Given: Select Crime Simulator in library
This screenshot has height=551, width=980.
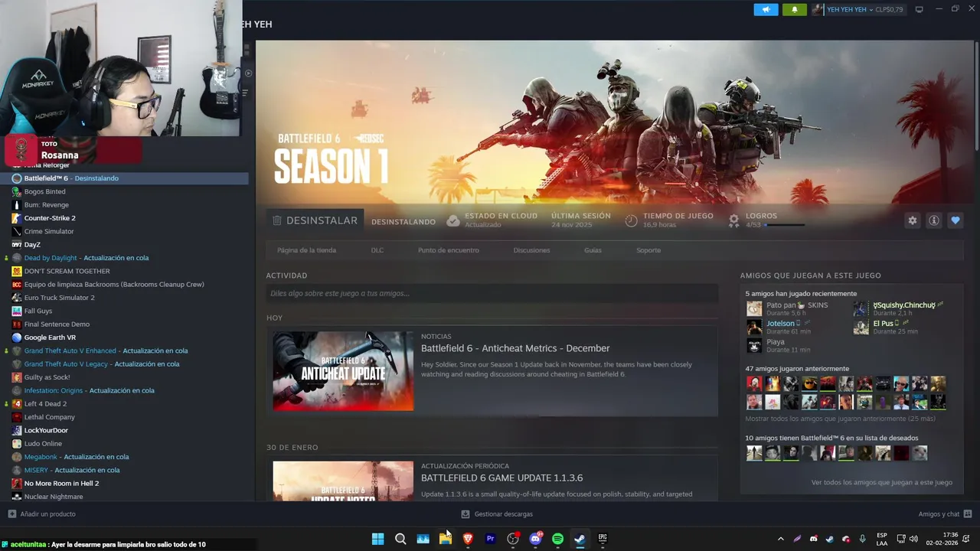Looking at the screenshot, I should (x=124, y=231).
